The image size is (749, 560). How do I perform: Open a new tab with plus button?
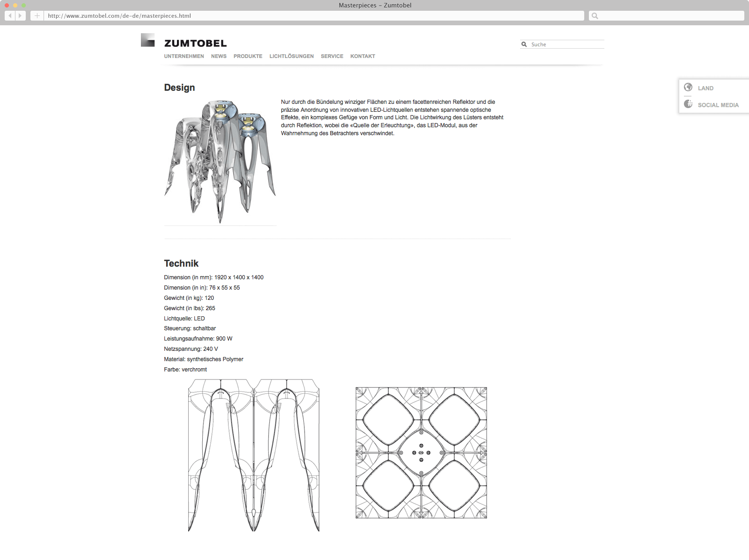[x=37, y=16]
